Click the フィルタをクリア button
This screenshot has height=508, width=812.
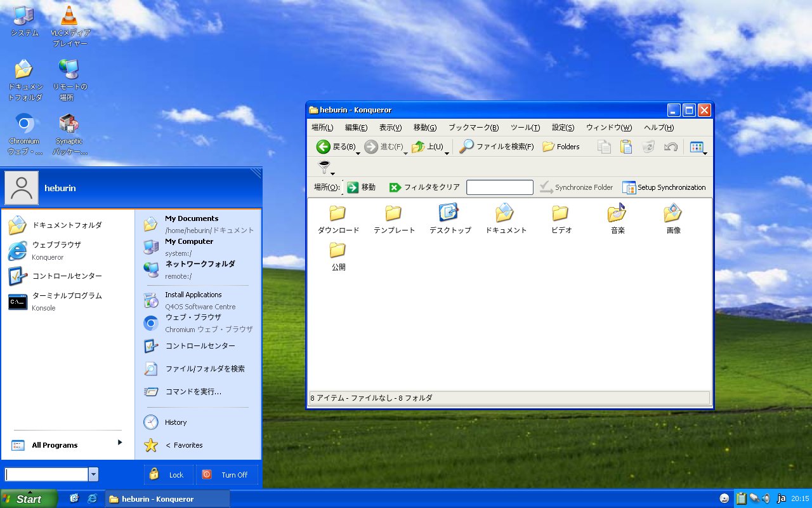pos(424,187)
